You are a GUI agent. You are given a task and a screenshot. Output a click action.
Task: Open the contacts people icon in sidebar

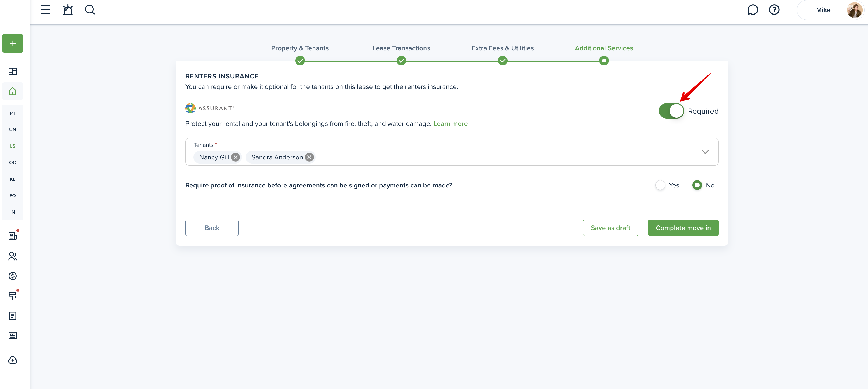(x=12, y=256)
